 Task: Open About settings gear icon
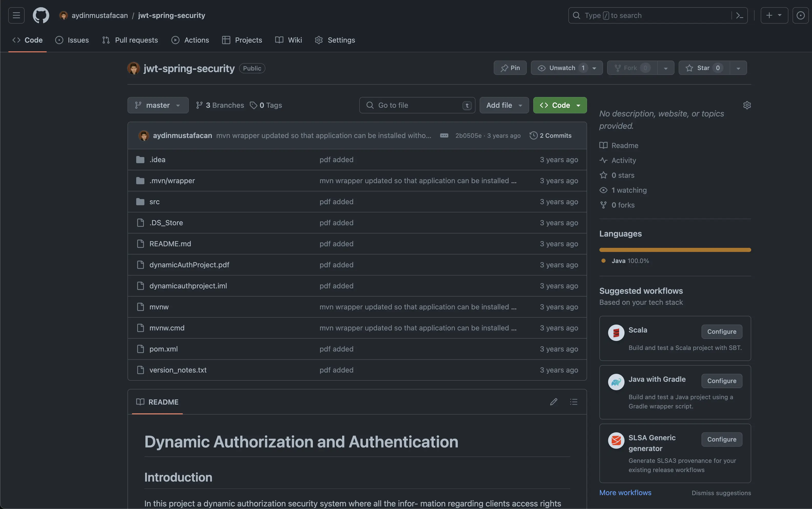[x=747, y=105]
